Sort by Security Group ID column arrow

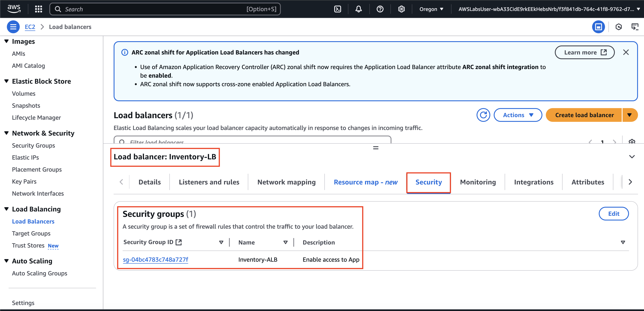click(221, 242)
